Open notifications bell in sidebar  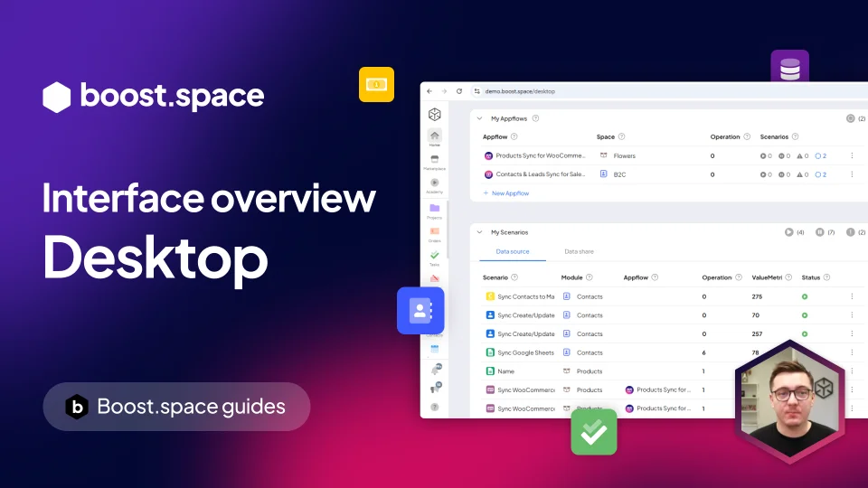[436, 371]
